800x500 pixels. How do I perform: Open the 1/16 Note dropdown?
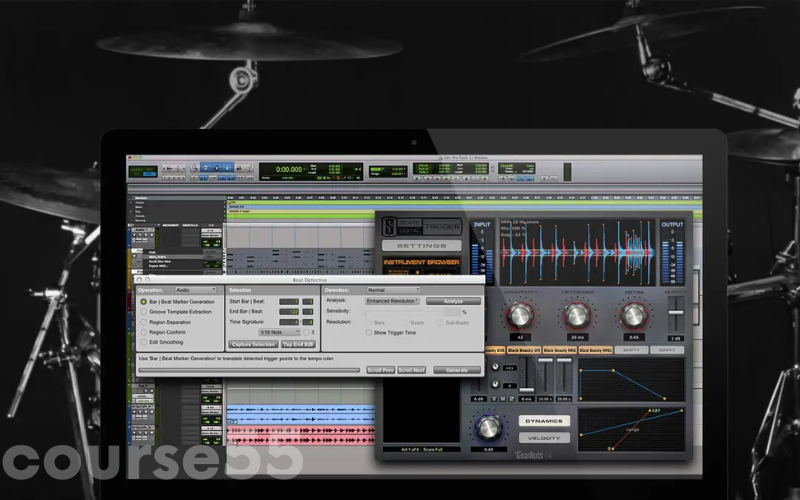[x=280, y=332]
